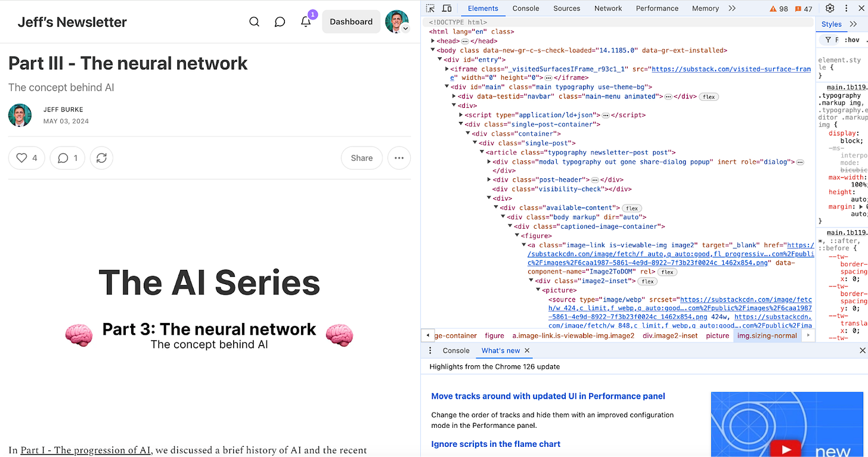
Task: Click the flex badge beside image2-inset div
Action: [x=647, y=281]
